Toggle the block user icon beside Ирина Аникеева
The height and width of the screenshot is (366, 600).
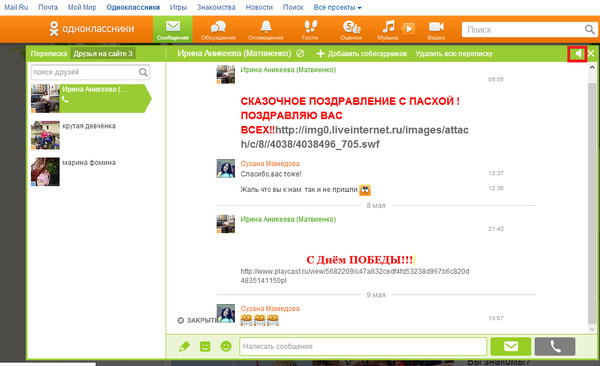300,54
